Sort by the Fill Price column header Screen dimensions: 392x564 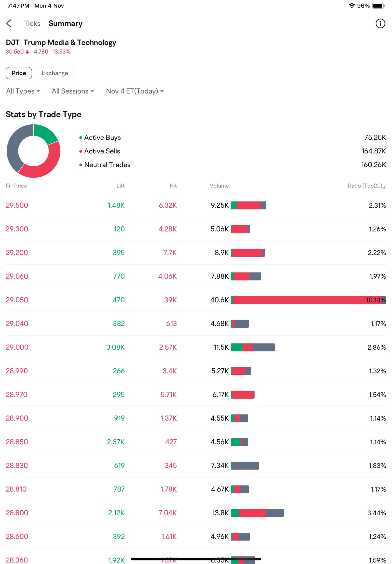pyautogui.click(x=16, y=186)
